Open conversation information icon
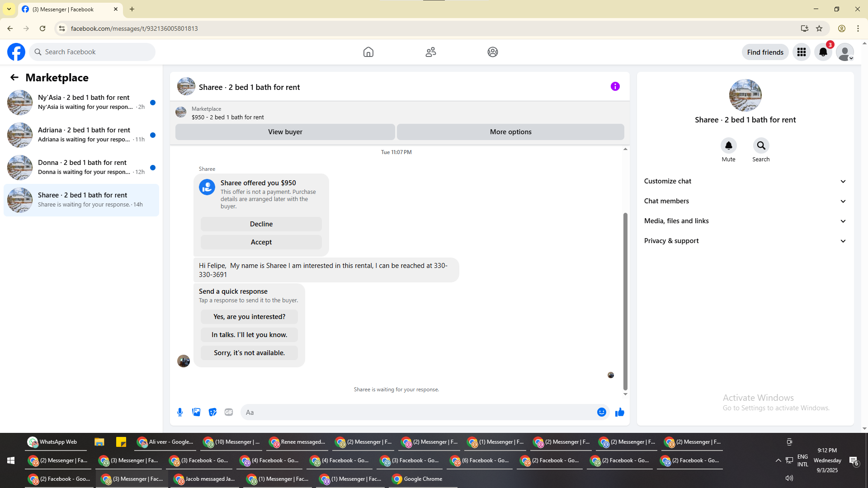Screen dimensions: 868x488 [x=615, y=86]
